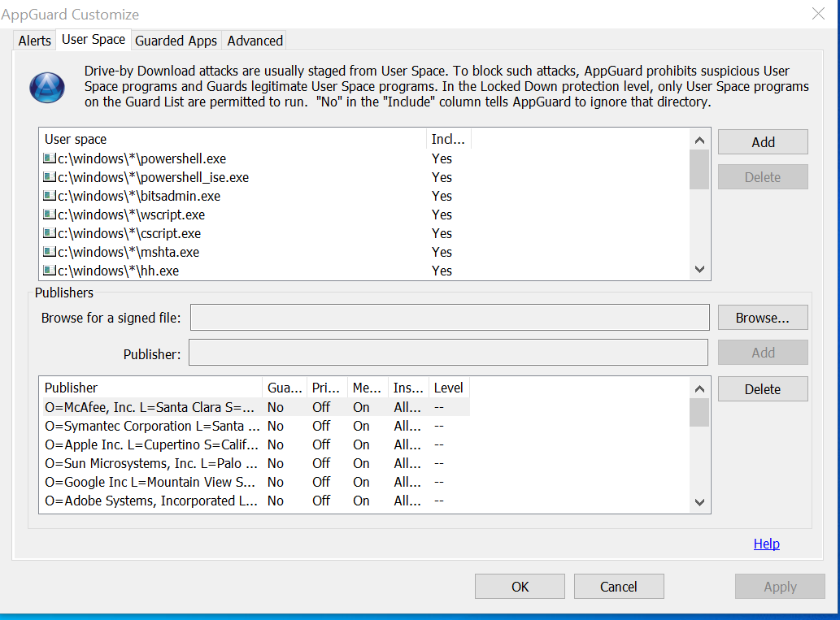The width and height of the screenshot is (840, 620).
Task: Click the Browse... button
Action: [763, 318]
